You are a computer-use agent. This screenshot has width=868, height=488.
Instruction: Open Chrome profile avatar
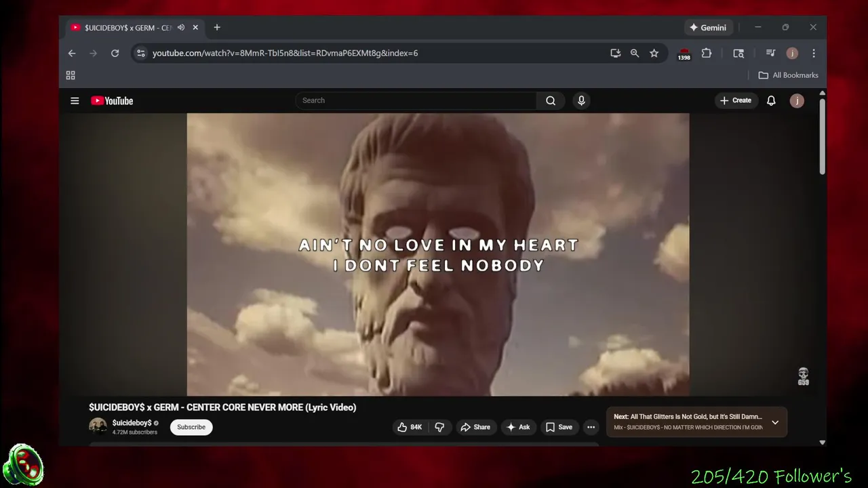pos(792,53)
